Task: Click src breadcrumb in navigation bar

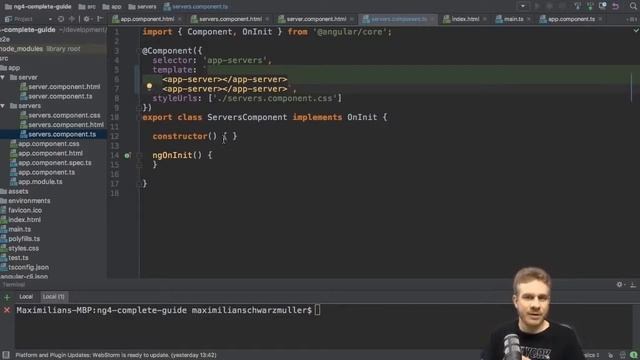Action: [x=87, y=7]
